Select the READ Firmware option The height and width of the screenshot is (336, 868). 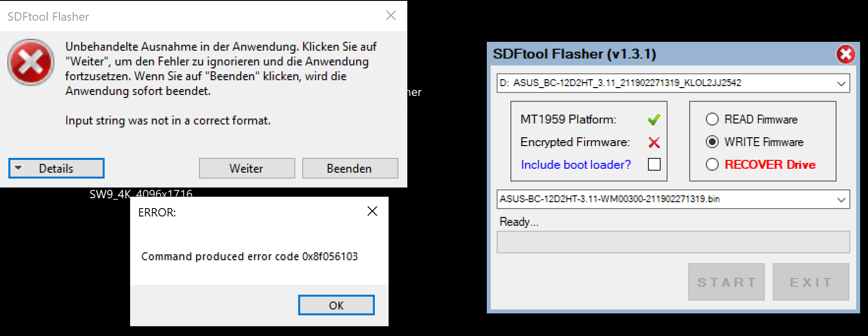click(712, 119)
